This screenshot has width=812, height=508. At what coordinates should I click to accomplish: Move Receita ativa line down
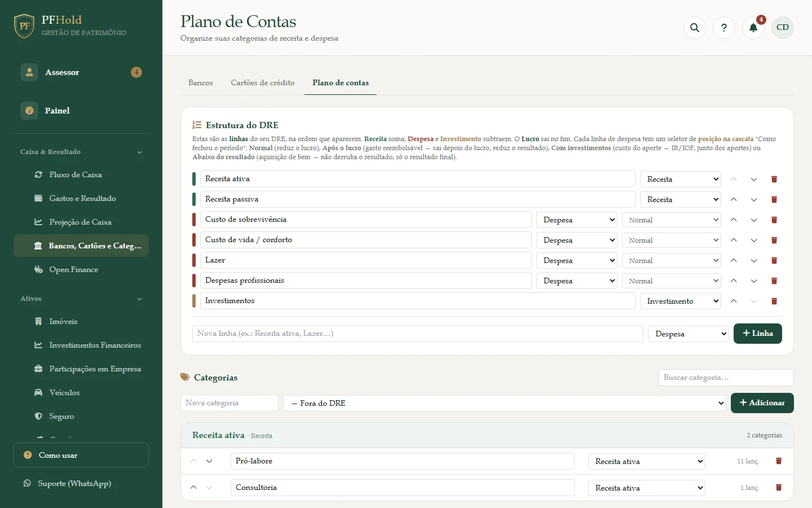click(754, 179)
